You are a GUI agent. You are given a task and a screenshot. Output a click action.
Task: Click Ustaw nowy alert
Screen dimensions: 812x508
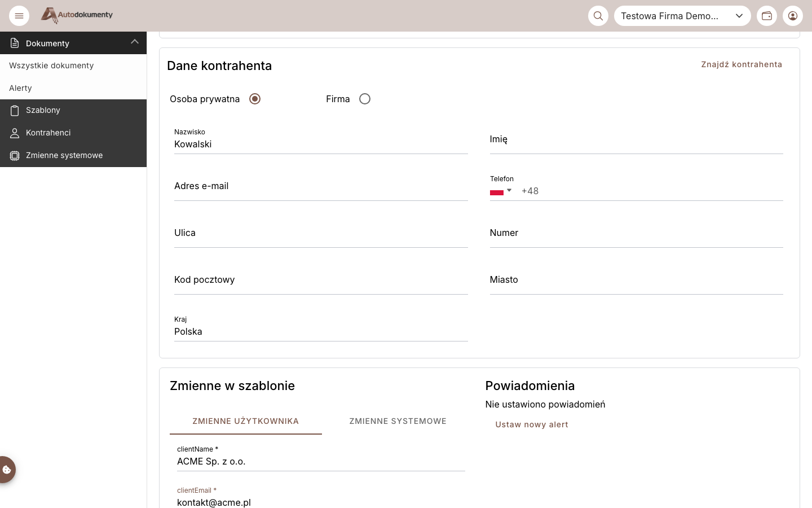click(x=532, y=424)
